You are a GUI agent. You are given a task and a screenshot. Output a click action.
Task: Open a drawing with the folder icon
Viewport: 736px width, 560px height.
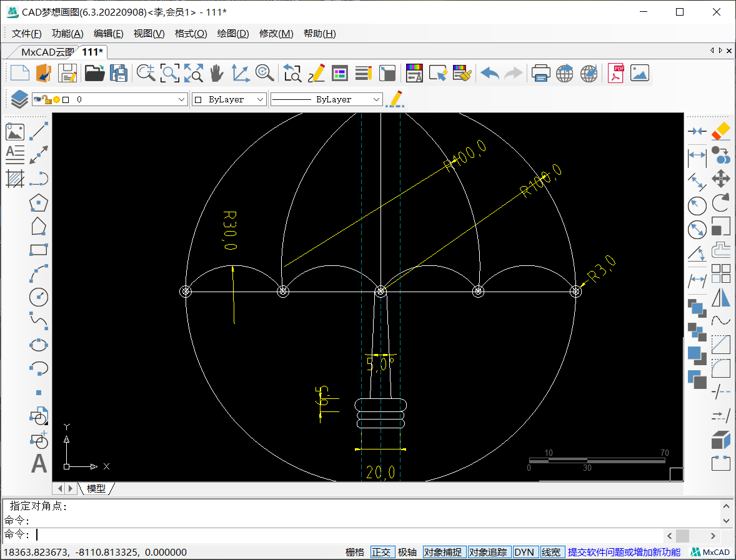(94, 73)
